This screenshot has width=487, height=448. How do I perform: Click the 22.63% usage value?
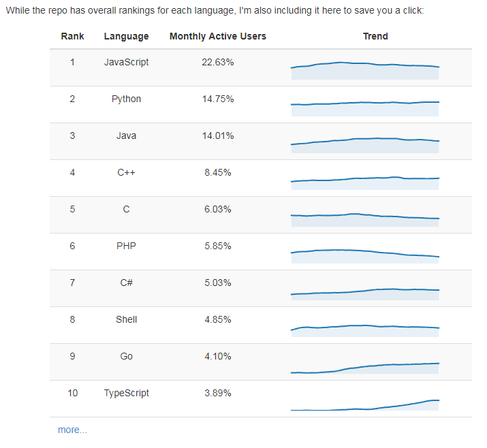pyautogui.click(x=218, y=62)
